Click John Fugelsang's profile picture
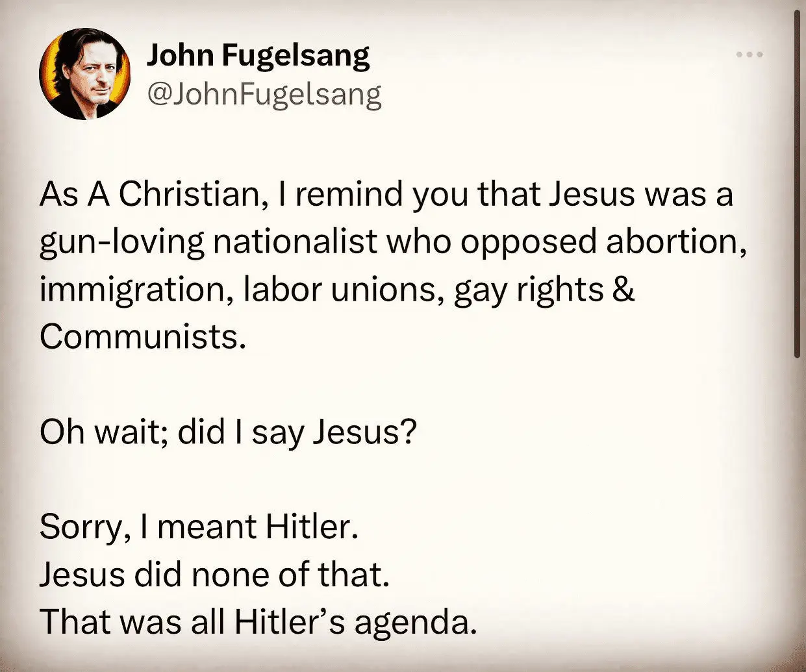 point(84,73)
